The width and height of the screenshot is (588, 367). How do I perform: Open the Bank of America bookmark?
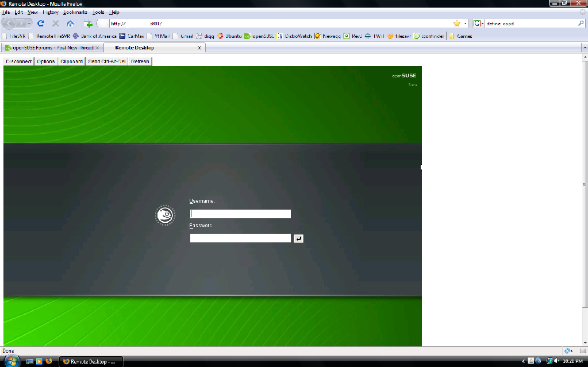click(x=94, y=36)
